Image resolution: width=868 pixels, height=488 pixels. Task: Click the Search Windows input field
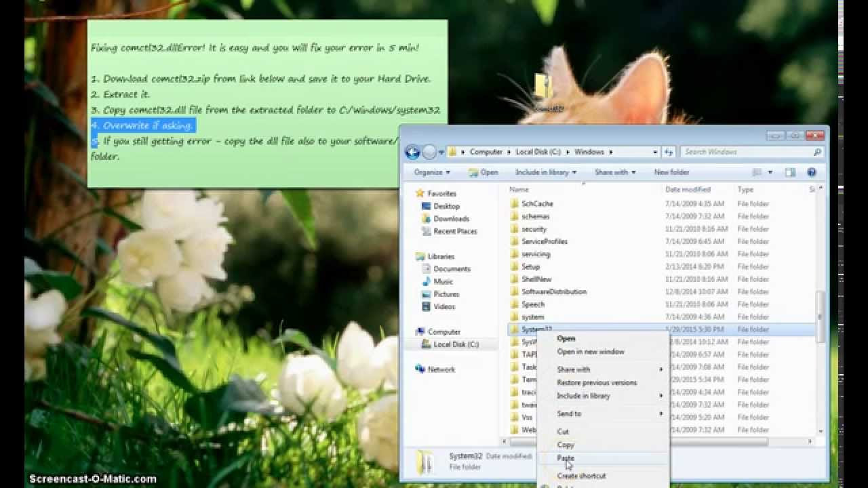pos(746,152)
